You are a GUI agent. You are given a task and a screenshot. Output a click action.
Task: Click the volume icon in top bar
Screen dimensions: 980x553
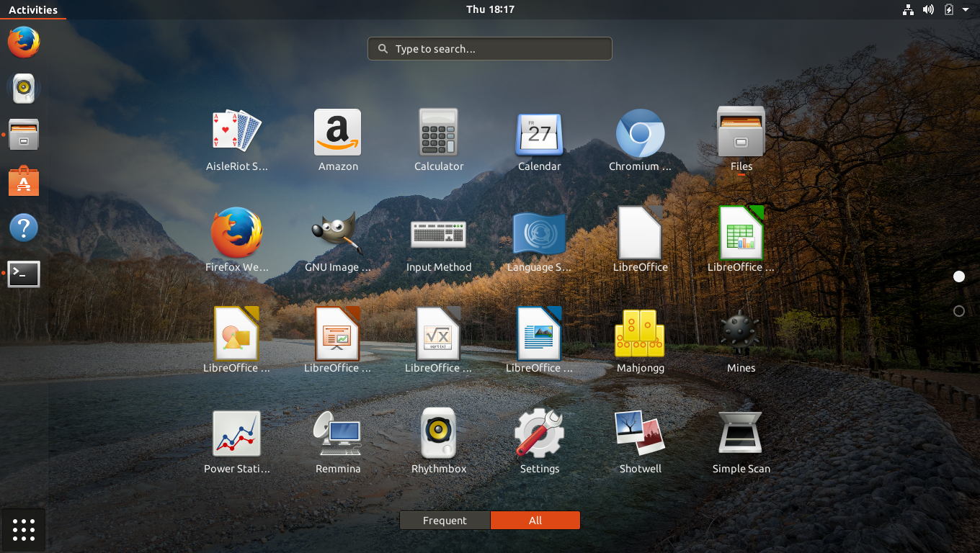coord(928,10)
